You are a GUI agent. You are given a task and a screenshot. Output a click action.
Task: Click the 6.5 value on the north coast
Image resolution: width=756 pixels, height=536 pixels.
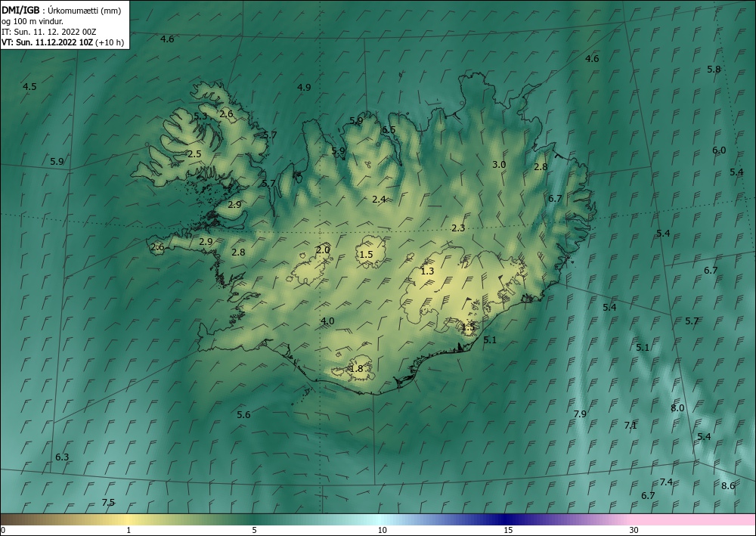tap(389, 130)
